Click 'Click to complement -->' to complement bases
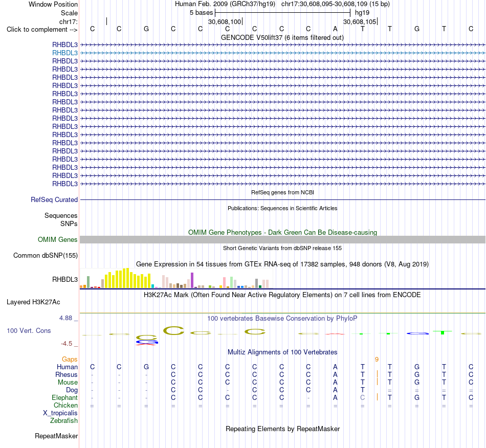This screenshot has width=486, height=448. [x=42, y=30]
